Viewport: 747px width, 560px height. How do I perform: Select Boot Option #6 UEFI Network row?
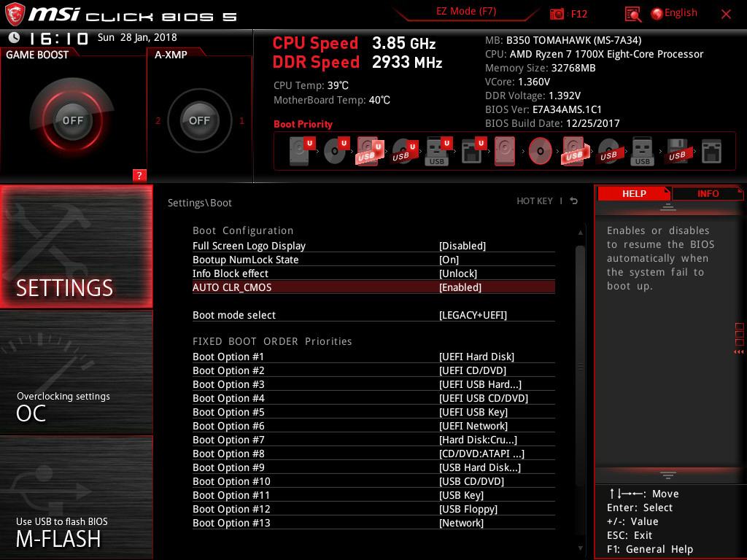[373, 426]
